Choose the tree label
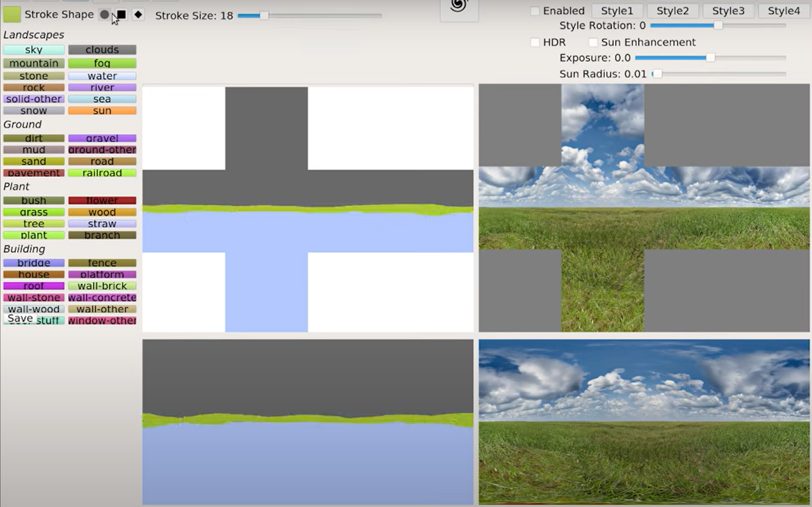The height and width of the screenshot is (507, 812). (34, 224)
